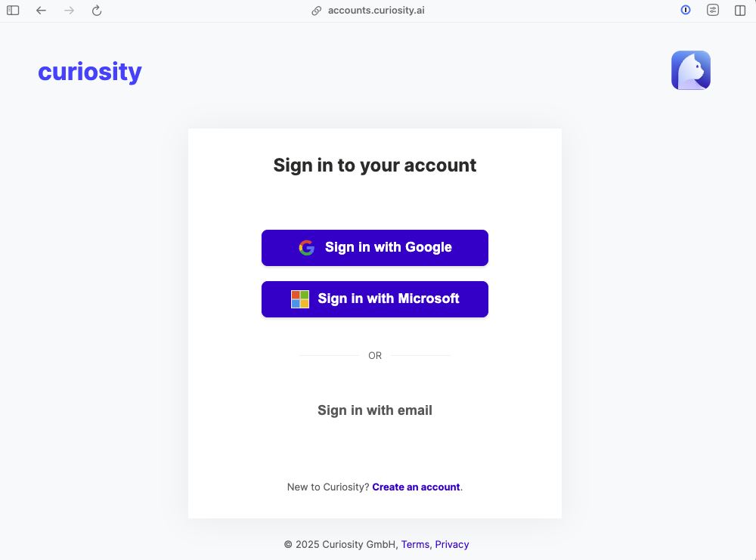Click the Google "G" logo icon
Image resolution: width=756 pixels, height=560 pixels.
306,247
